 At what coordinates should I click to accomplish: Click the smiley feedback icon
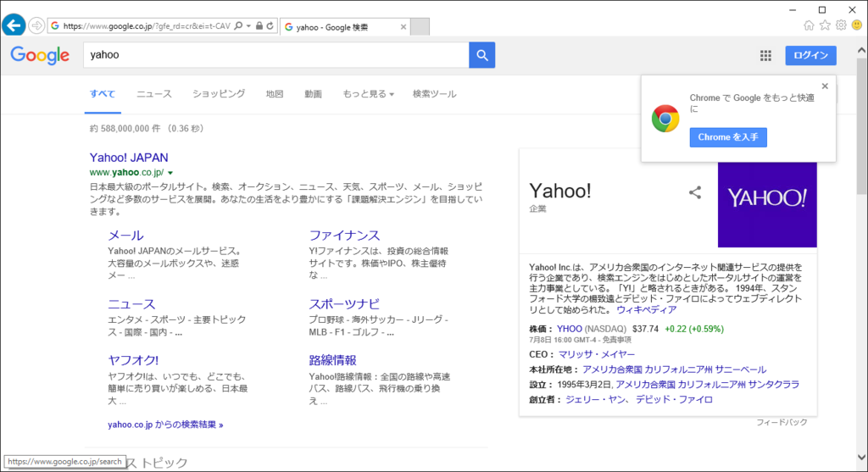coord(857,25)
